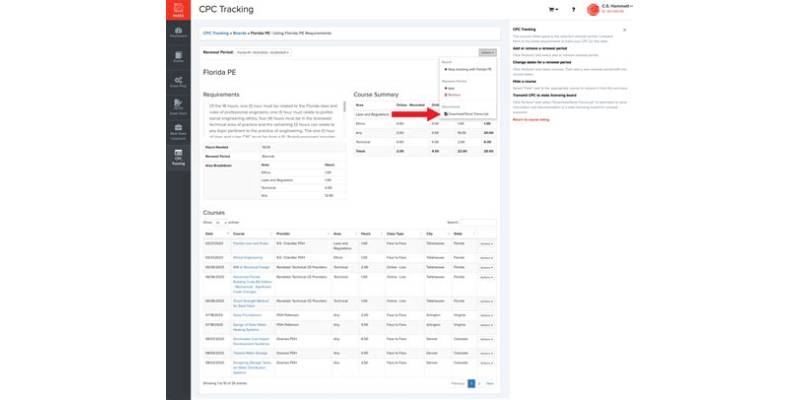
Task: Choose Stop tracking with Florida PE
Action: coord(468,69)
